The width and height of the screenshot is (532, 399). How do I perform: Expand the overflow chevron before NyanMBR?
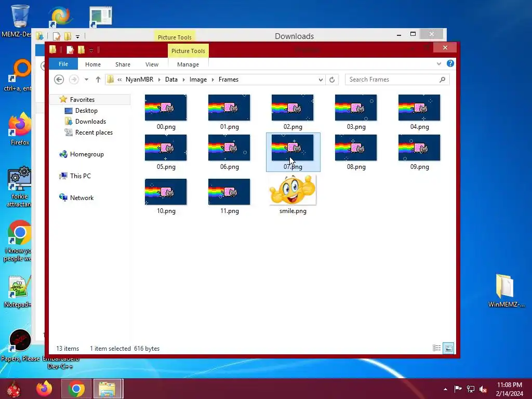pos(119,79)
